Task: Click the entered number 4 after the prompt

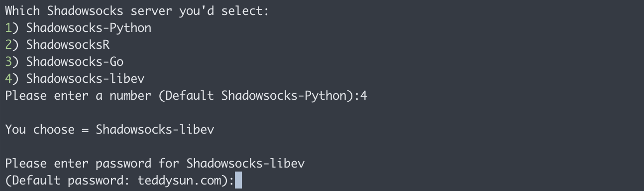Action: click(364, 96)
